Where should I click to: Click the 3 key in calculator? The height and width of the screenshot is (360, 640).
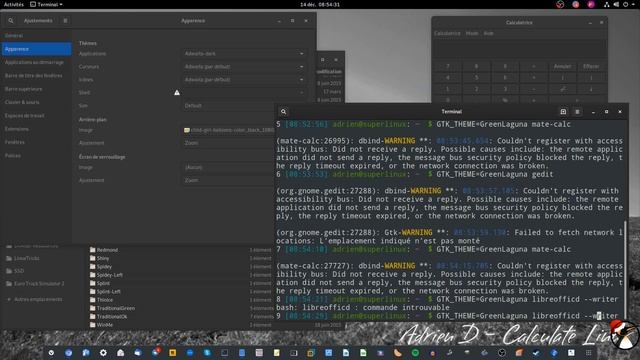click(x=505, y=89)
